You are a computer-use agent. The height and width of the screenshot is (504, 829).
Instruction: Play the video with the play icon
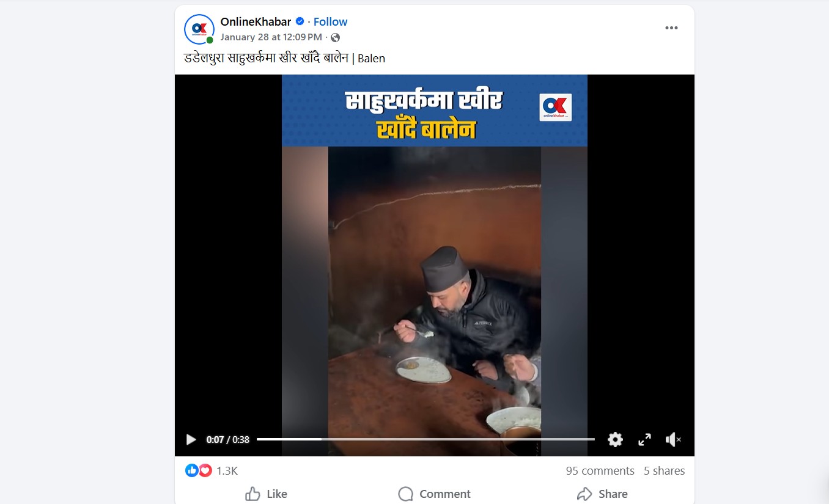(x=191, y=439)
